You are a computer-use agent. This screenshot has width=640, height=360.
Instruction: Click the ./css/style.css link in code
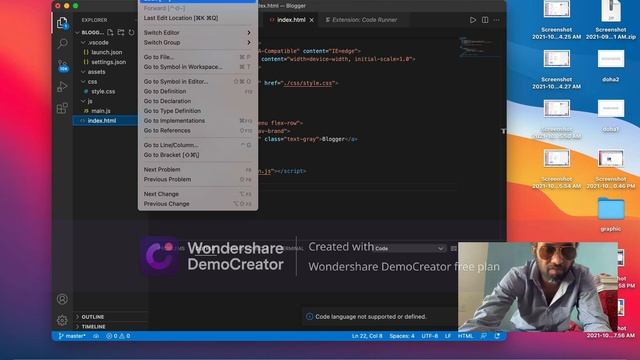pyautogui.click(x=308, y=83)
